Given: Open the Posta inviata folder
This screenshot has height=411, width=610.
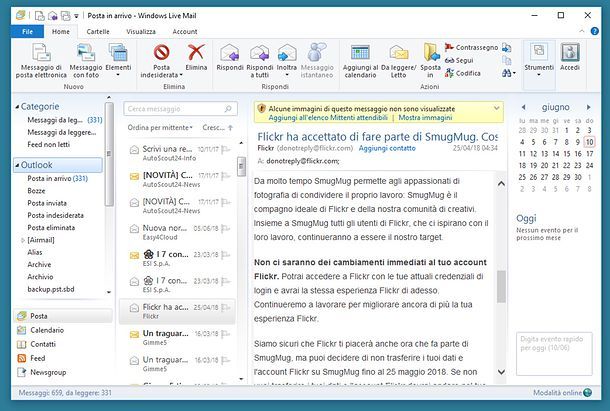Looking at the screenshot, I should click(47, 203).
